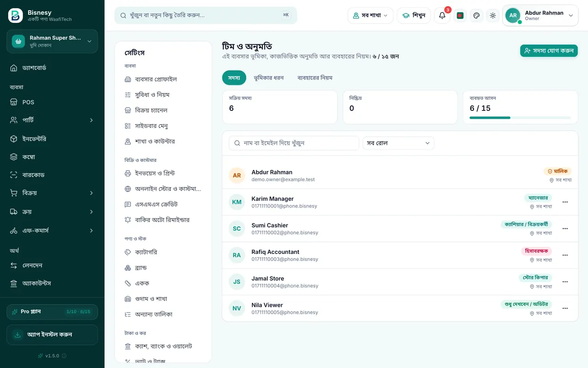
Task: Focus the নাম বা ইমেইল দিয়ে খুঁজুন search field
Action: tap(294, 143)
